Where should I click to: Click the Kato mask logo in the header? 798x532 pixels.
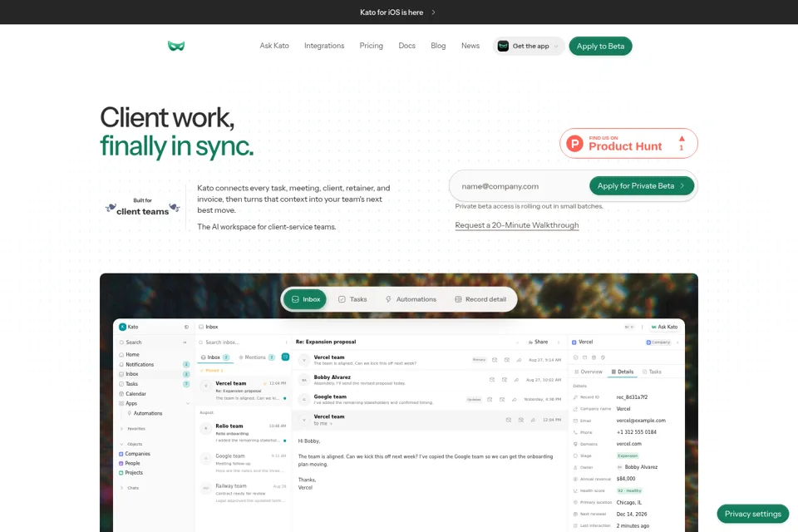(x=176, y=46)
